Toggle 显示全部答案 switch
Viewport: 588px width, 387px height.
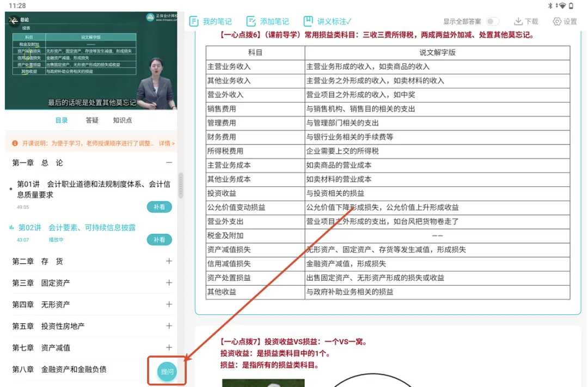pos(492,21)
